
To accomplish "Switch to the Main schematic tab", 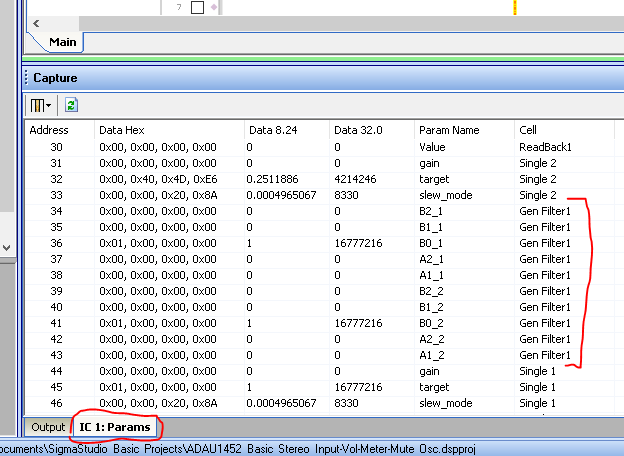I will (62, 42).
